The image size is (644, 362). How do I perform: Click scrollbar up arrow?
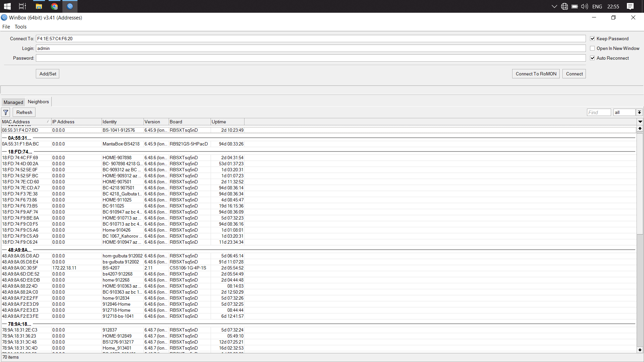coord(640,128)
